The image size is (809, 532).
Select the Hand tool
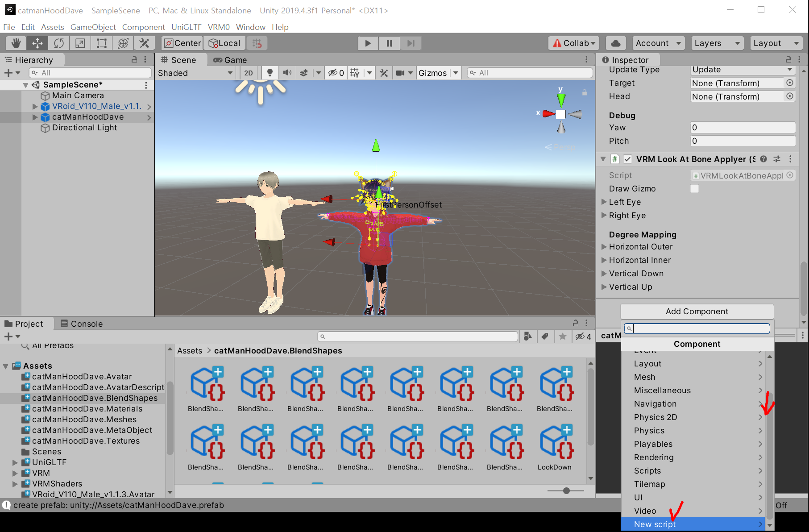16,43
